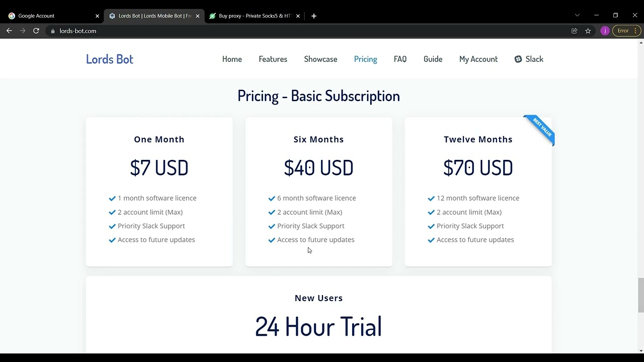Click the "Pricing - Basic Subscription" heading
This screenshot has width=644, height=362.
tap(318, 96)
